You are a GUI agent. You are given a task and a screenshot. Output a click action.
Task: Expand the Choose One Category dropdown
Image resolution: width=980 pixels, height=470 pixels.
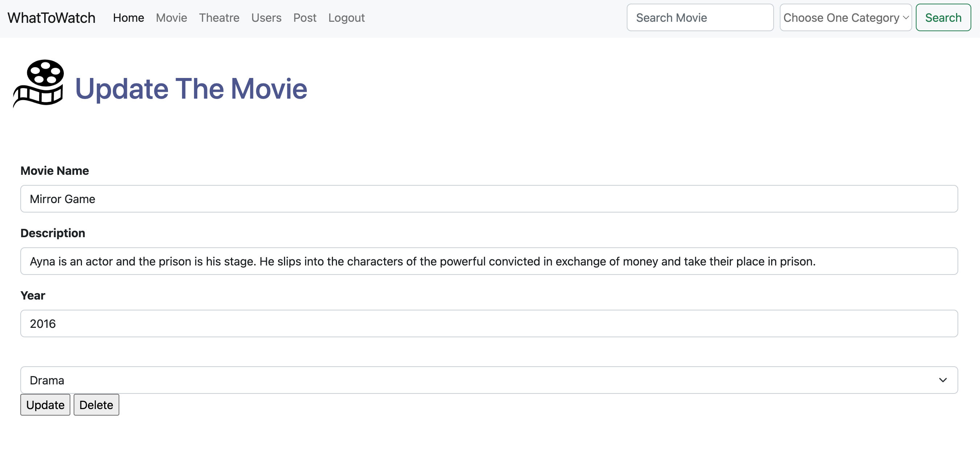click(x=845, y=17)
